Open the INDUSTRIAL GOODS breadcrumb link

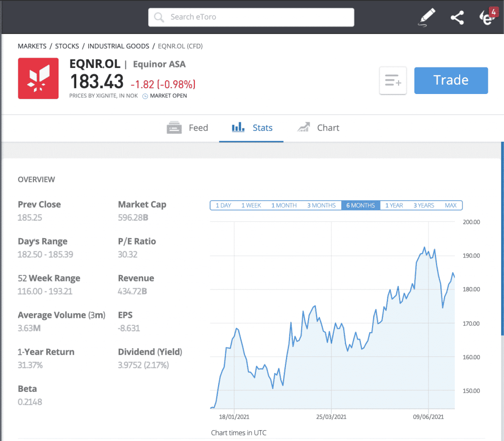pos(118,46)
